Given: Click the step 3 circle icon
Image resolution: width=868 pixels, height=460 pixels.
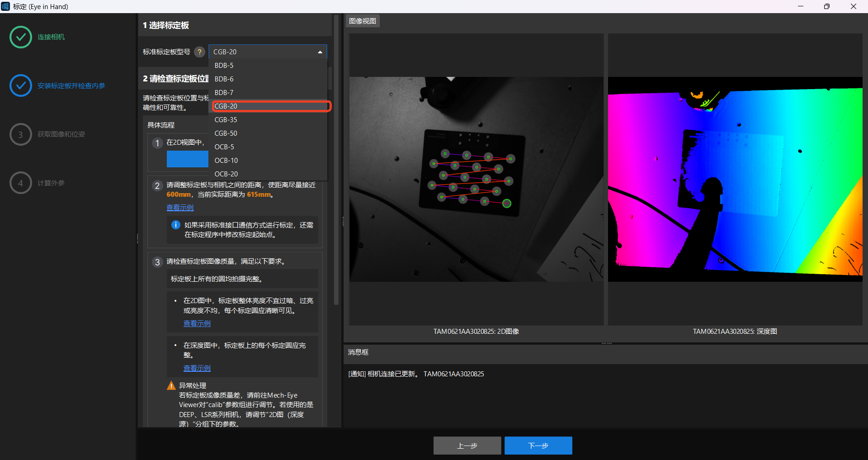Looking at the screenshot, I should pyautogui.click(x=21, y=134).
